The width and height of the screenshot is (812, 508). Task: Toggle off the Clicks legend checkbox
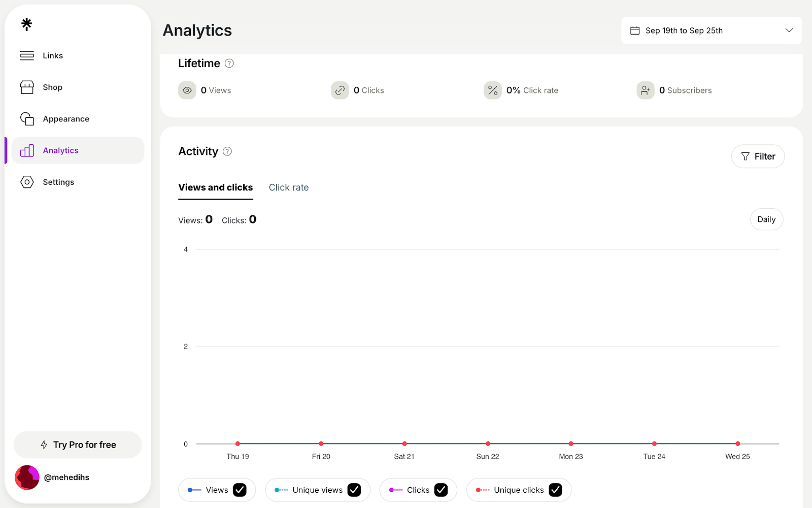coord(441,490)
